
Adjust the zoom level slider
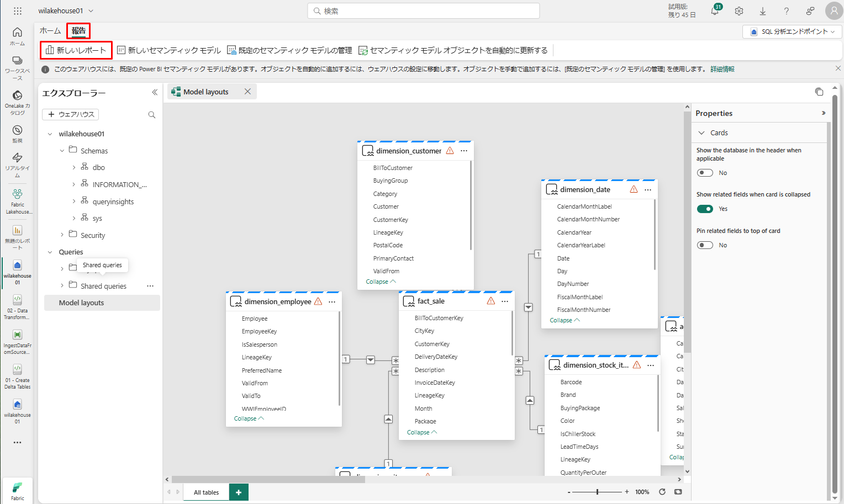[597, 492]
